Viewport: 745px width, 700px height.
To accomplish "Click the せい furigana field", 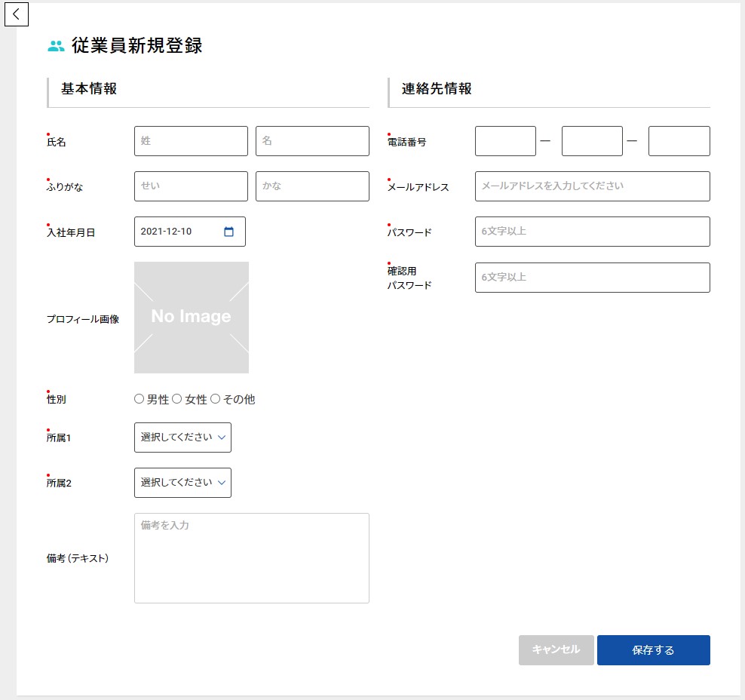I will 191,186.
